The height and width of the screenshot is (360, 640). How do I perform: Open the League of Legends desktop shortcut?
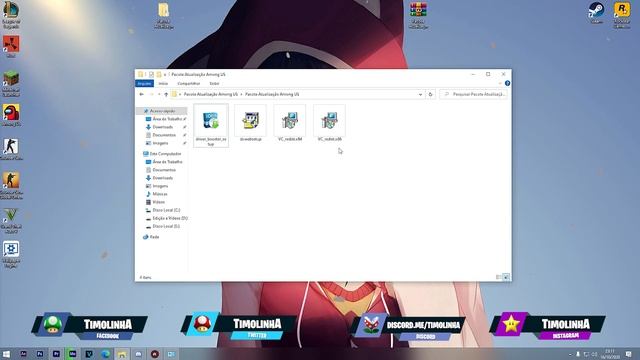tap(11, 15)
